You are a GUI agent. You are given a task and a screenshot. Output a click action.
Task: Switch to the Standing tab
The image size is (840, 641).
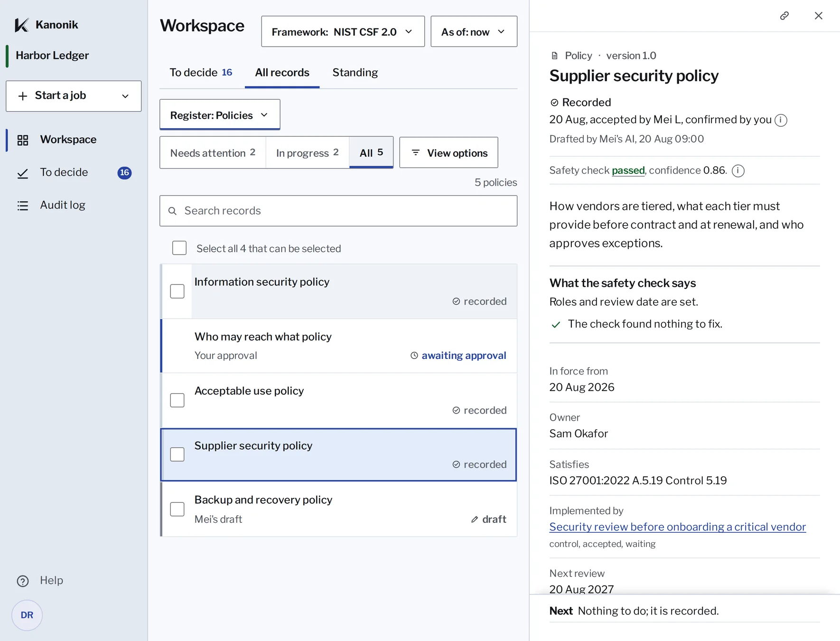[x=355, y=73]
